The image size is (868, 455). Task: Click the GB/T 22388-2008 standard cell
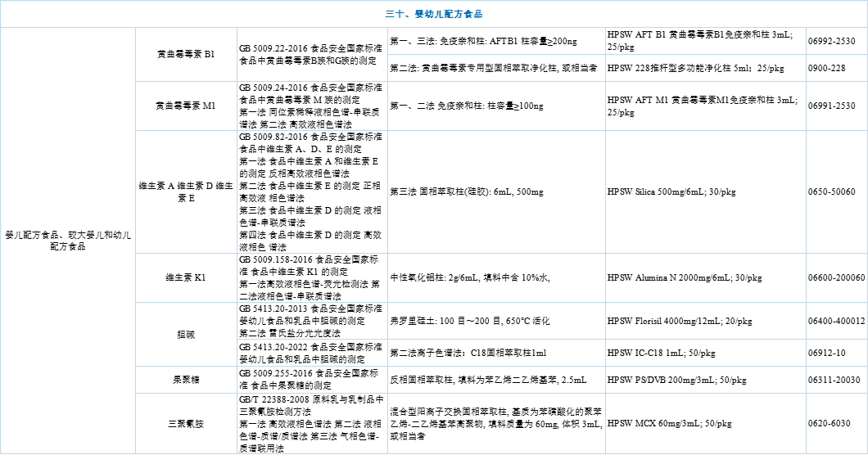(x=312, y=424)
